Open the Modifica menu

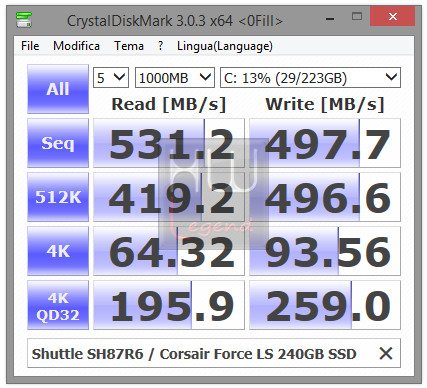point(76,46)
